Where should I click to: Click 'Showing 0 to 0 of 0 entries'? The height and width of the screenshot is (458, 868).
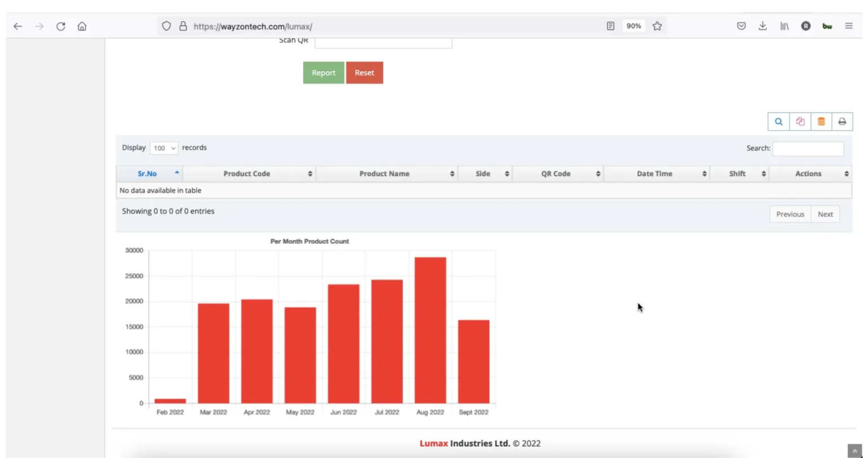point(168,211)
